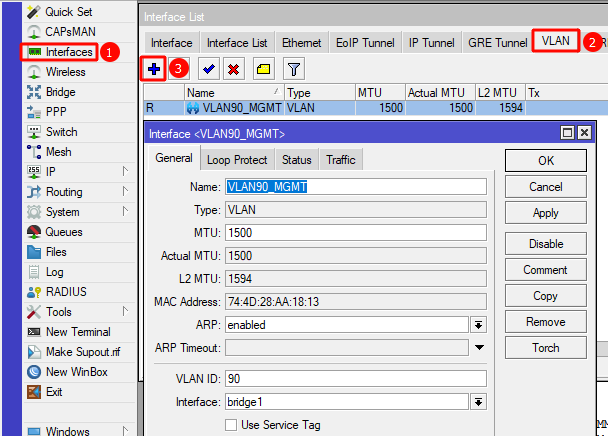Click the red X Disable icon

pyautogui.click(x=233, y=69)
